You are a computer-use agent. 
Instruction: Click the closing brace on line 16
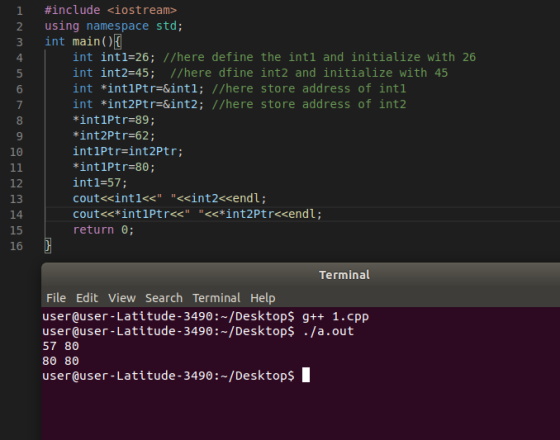[x=48, y=246]
